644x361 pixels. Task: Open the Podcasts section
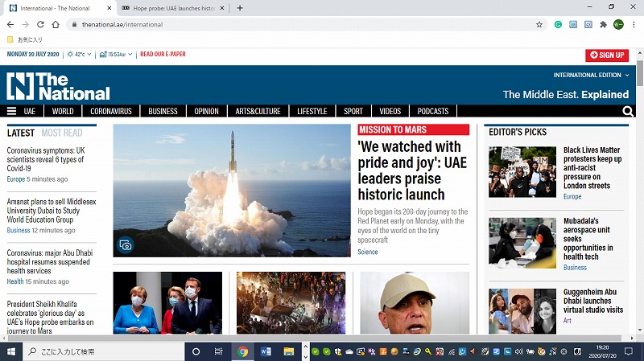[433, 111]
